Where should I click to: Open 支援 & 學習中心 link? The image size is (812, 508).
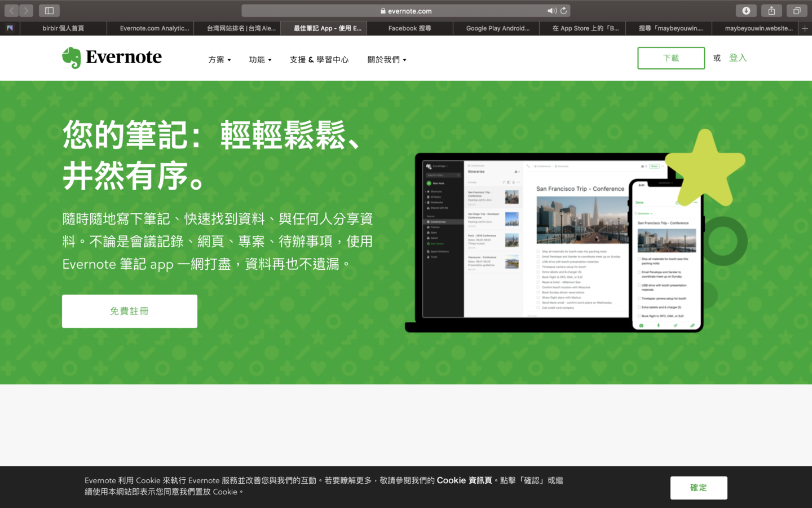pyautogui.click(x=319, y=59)
